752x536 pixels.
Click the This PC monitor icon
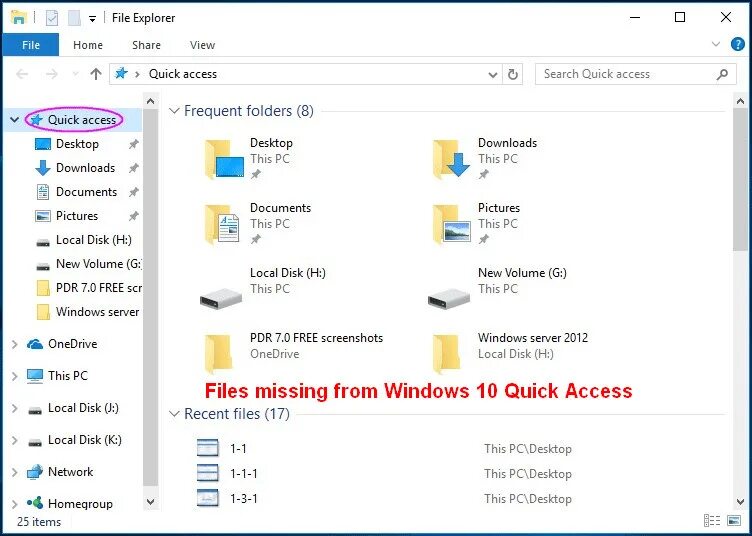[35, 376]
